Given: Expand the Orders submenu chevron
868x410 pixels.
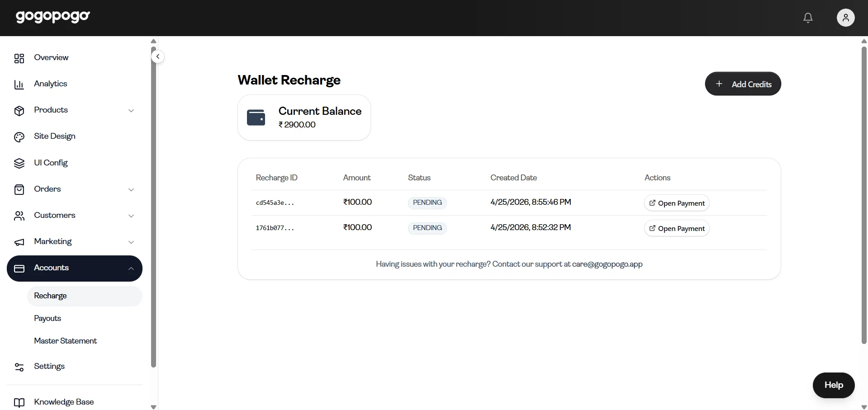Looking at the screenshot, I should (x=131, y=190).
